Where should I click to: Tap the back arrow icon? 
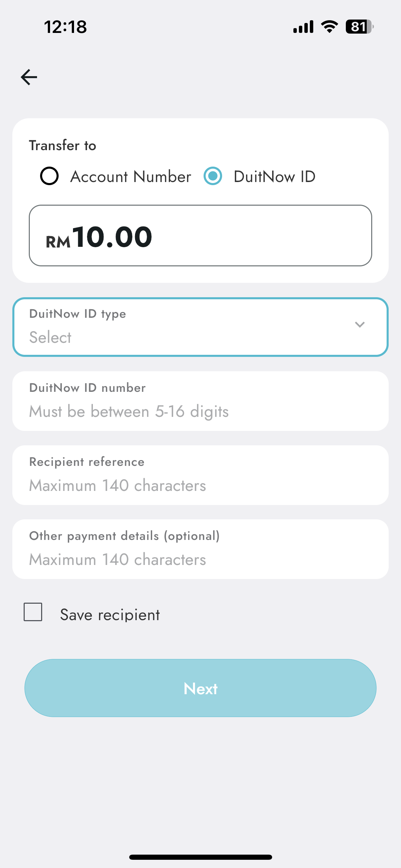[x=29, y=77]
